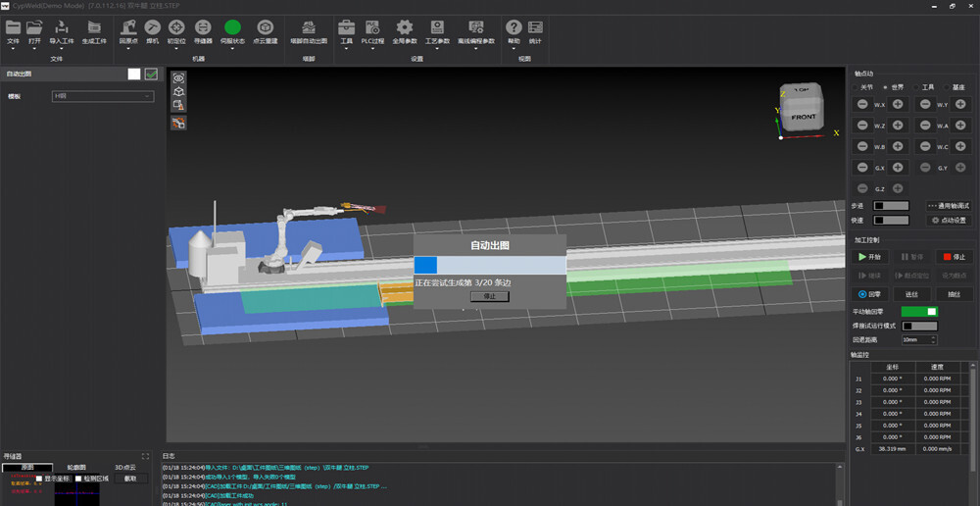980x506 pixels.
Task: Enable the 显示坐标 checkbox
Action: (38, 479)
